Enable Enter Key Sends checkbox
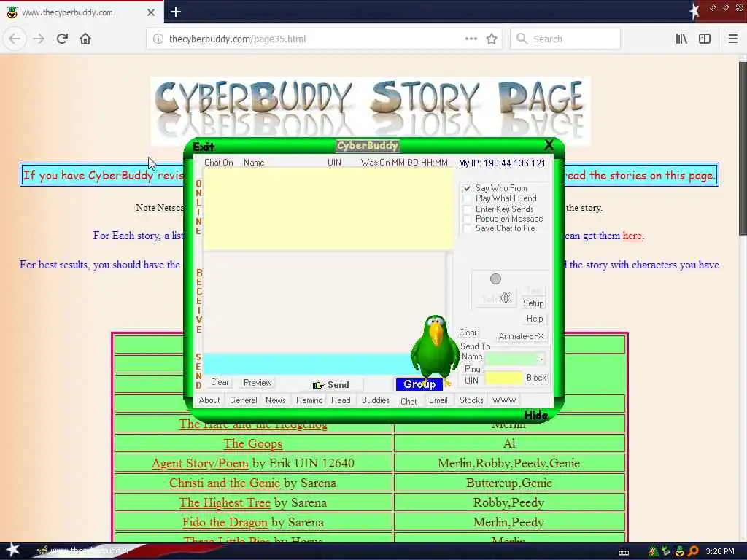This screenshot has width=747, height=560. [x=467, y=209]
